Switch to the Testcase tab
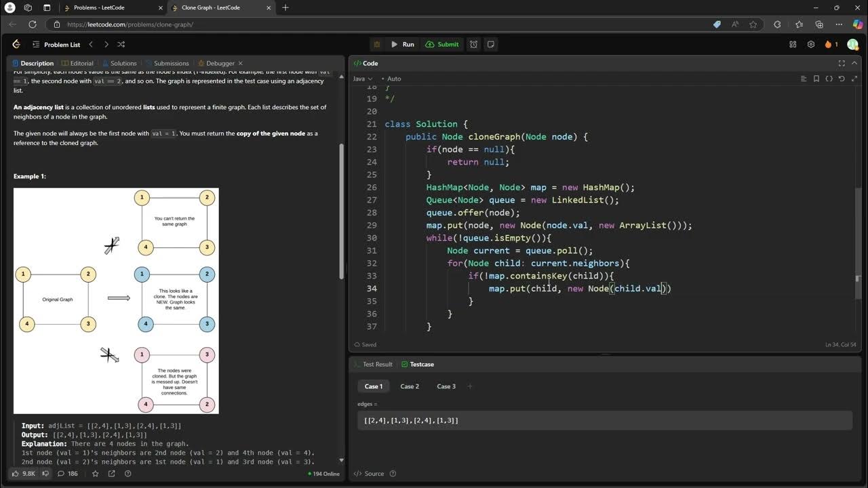The image size is (868, 488). tap(417, 364)
